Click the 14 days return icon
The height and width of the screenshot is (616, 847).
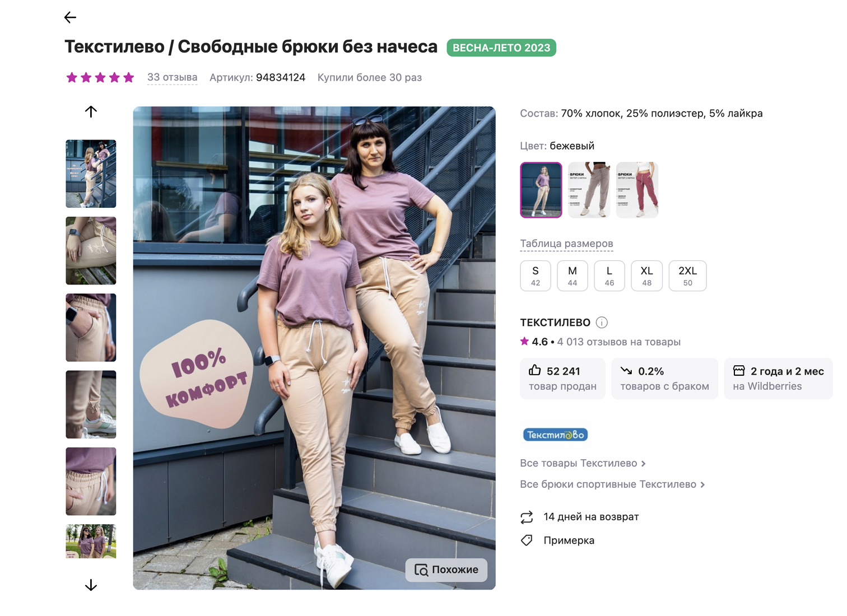pyautogui.click(x=527, y=517)
